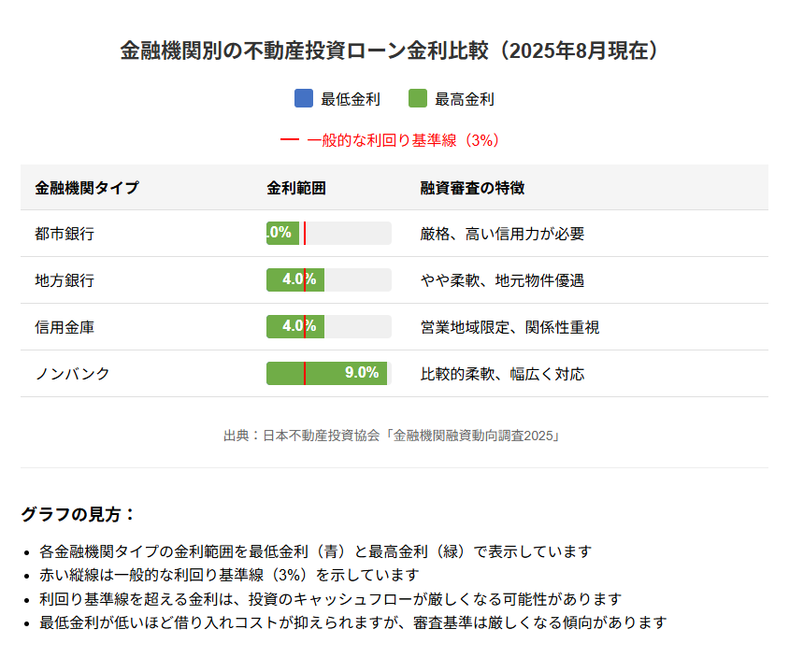
Task: Click the bullet about 赤い縦線 baseline
Action: coord(229,575)
